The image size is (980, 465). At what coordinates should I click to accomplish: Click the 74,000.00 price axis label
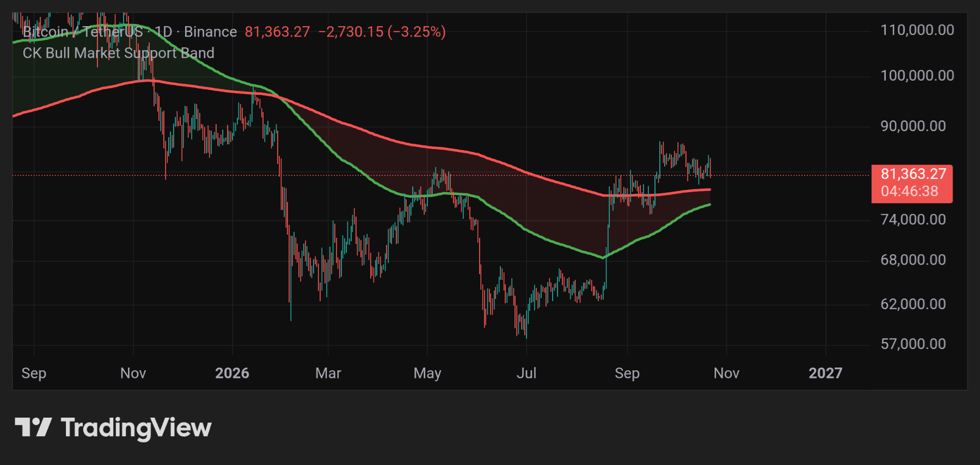(914, 219)
